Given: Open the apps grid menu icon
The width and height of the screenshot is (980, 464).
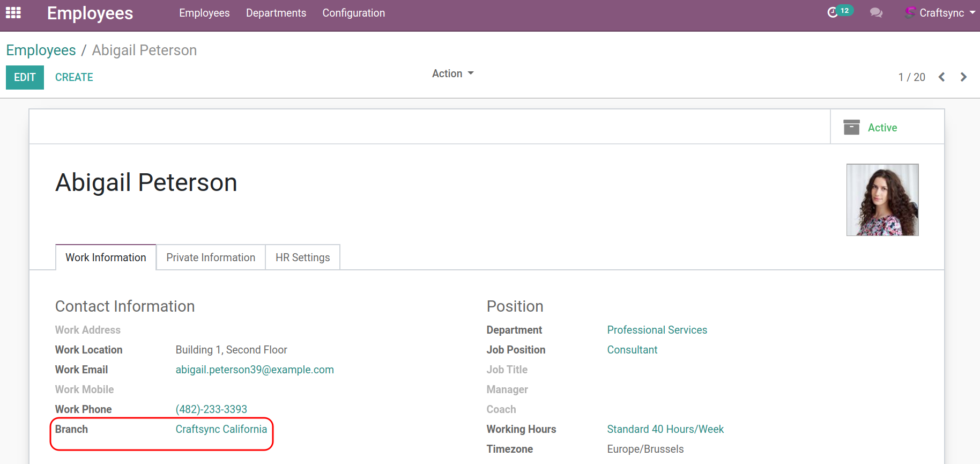Looking at the screenshot, I should [x=13, y=13].
